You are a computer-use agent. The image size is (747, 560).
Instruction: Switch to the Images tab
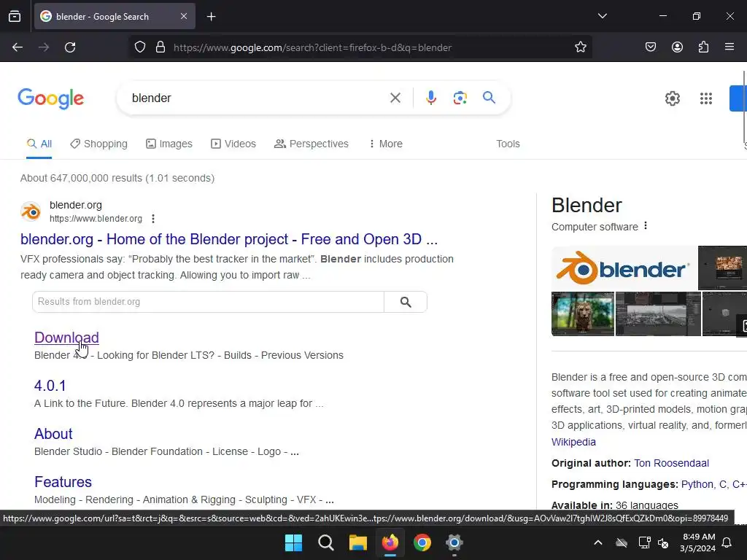coord(169,144)
